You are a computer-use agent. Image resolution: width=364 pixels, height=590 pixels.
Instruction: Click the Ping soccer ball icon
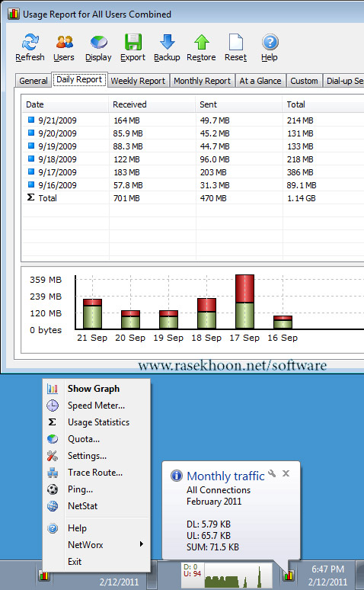tap(53, 489)
